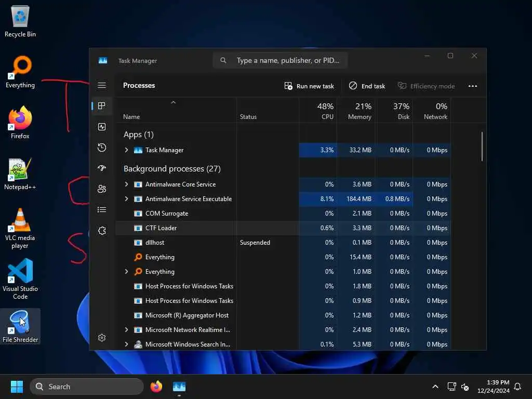Click the search magnifier icon in Task Manager
The image size is (532, 399).
[223, 60]
